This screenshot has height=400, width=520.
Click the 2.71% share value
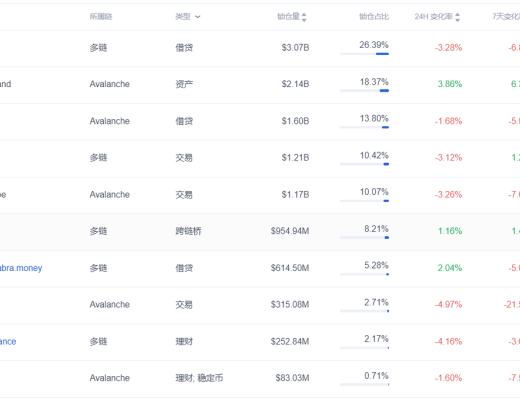tap(376, 302)
